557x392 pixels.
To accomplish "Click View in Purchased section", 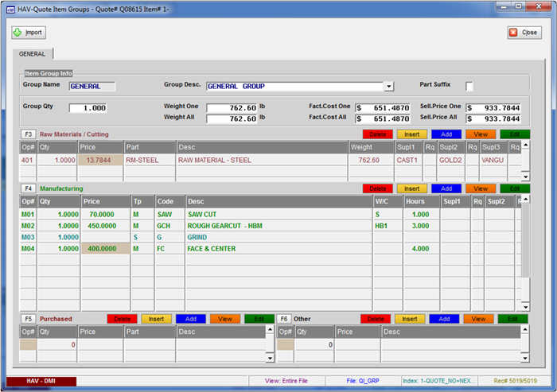I will (225, 319).
